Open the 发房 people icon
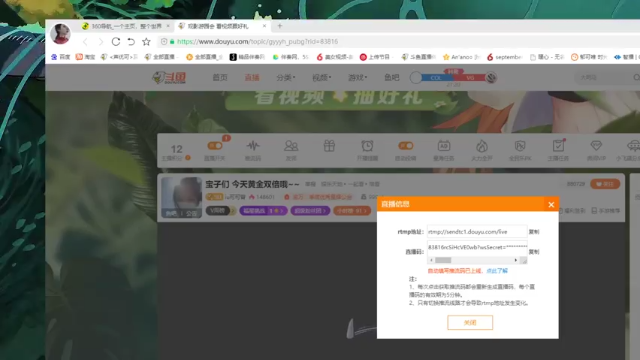 click(291, 146)
